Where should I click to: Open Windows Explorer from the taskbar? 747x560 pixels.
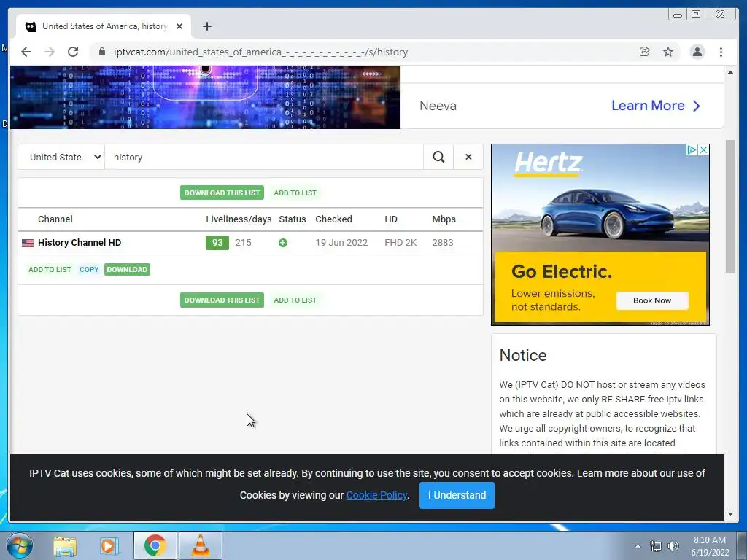65,545
